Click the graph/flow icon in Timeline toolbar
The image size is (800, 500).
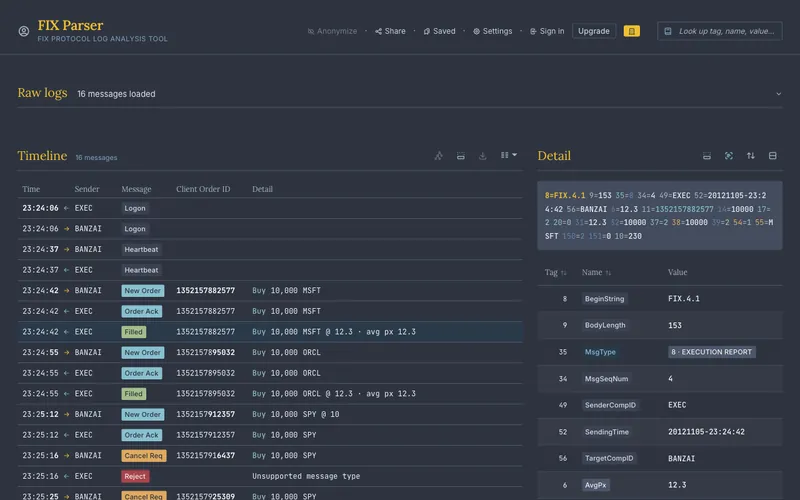coord(438,156)
